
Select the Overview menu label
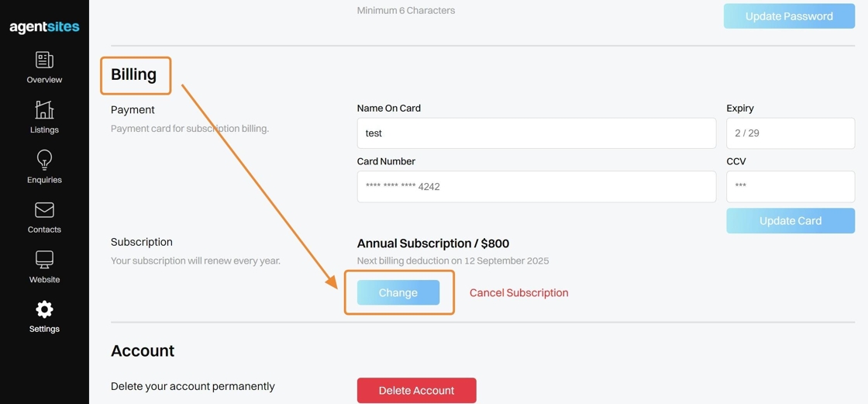pyautogui.click(x=44, y=80)
